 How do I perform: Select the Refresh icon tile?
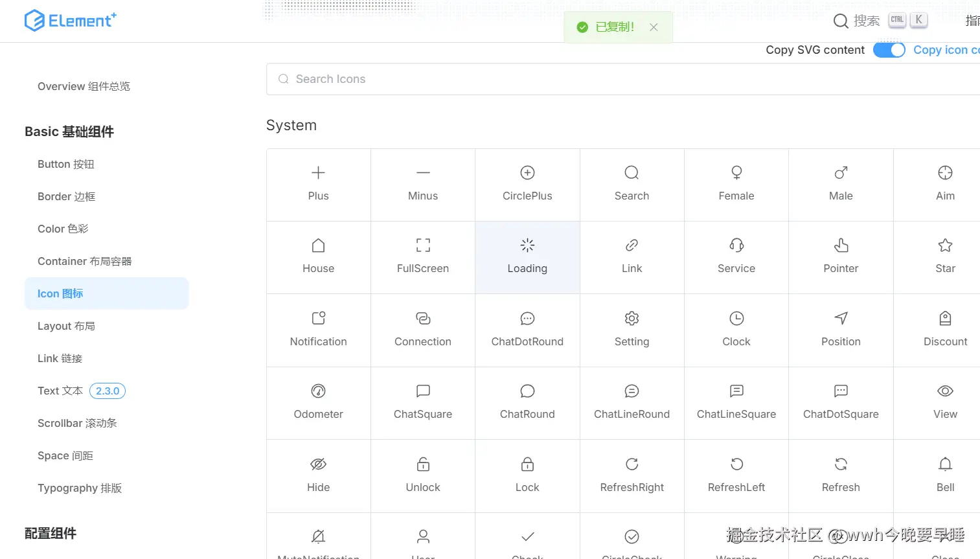point(841,476)
